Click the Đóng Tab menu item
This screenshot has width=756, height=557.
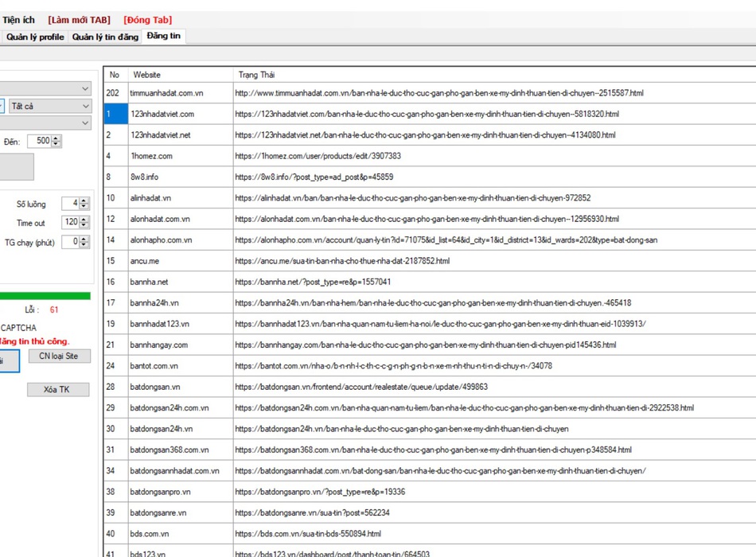pos(147,20)
